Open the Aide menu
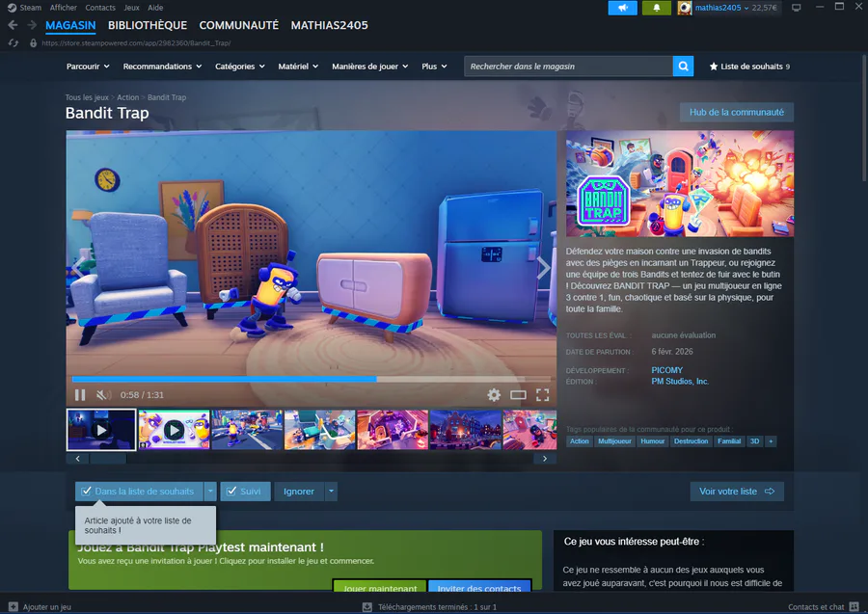The image size is (868, 614). click(x=155, y=8)
